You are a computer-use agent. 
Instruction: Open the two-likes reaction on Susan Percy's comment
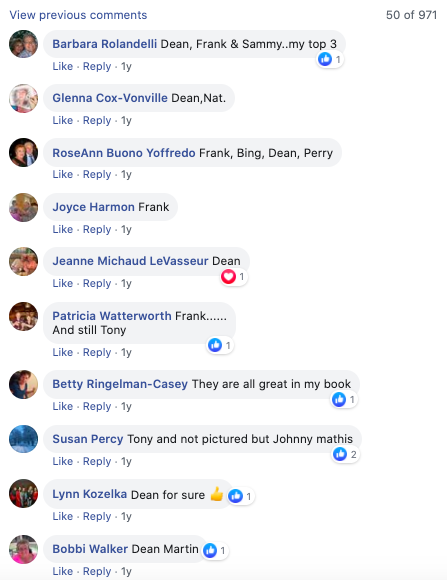click(x=346, y=454)
